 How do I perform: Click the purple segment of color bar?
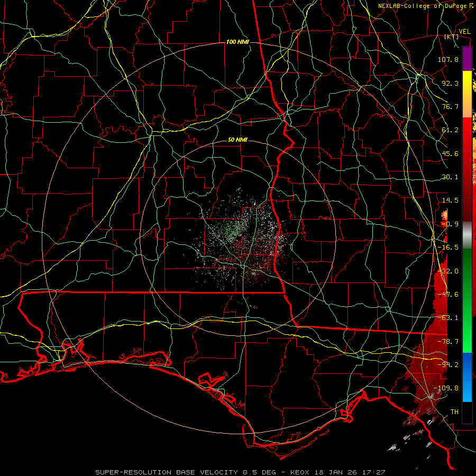click(467, 59)
